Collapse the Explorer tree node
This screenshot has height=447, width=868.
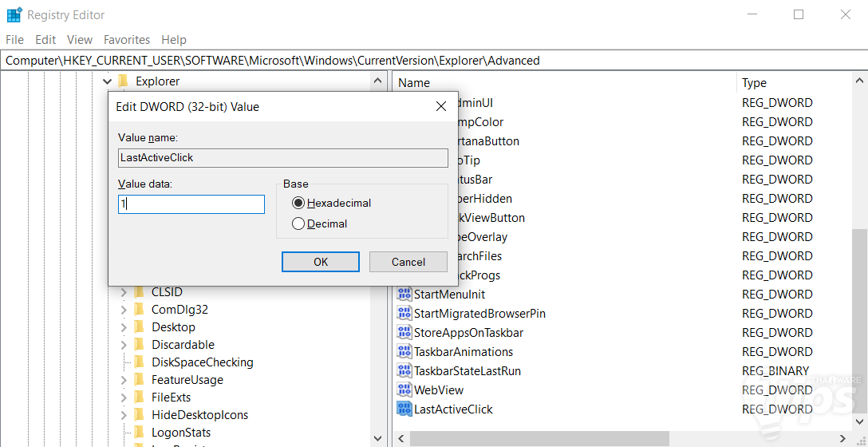[x=108, y=81]
